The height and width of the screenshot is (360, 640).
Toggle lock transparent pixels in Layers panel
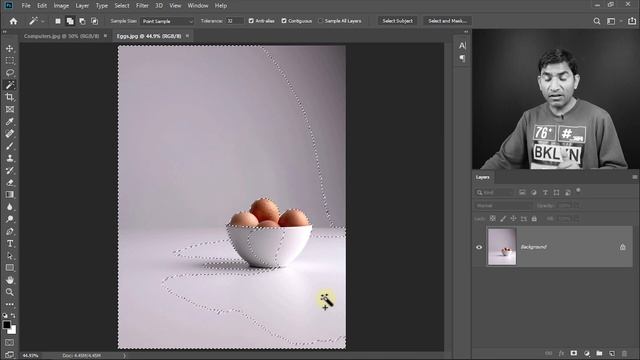tap(493, 219)
